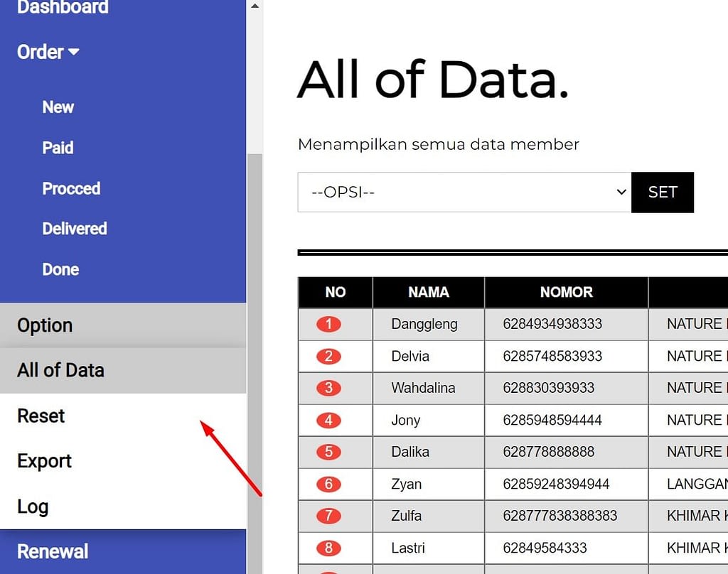Click the NOMOR column header
The height and width of the screenshot is (574, 728).
(567, 293)
